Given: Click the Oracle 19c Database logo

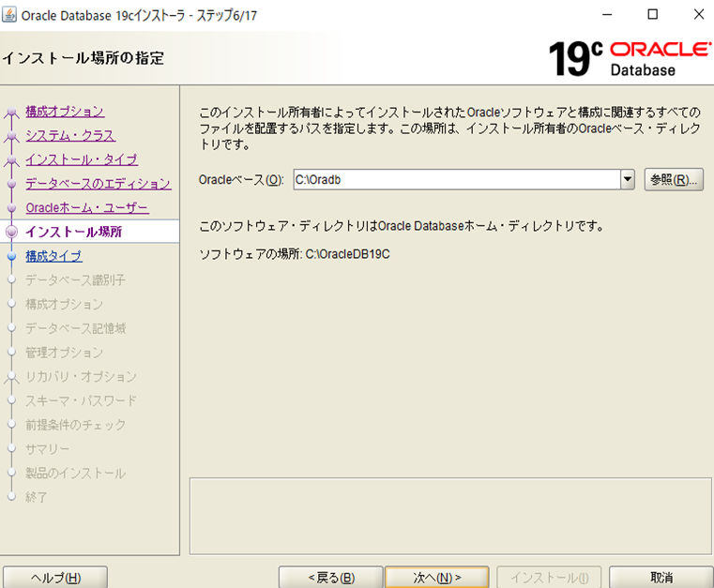Looking at the screenshot, I should (630, 58).
